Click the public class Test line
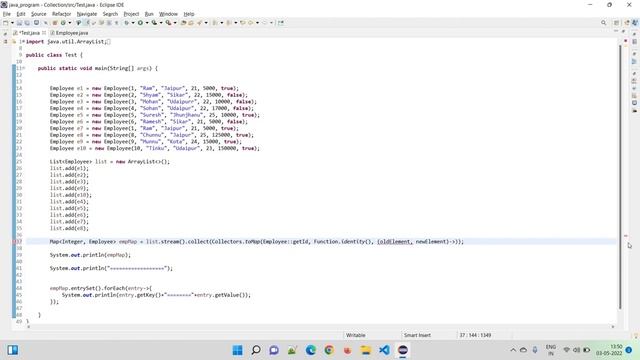 coord(54,55)
